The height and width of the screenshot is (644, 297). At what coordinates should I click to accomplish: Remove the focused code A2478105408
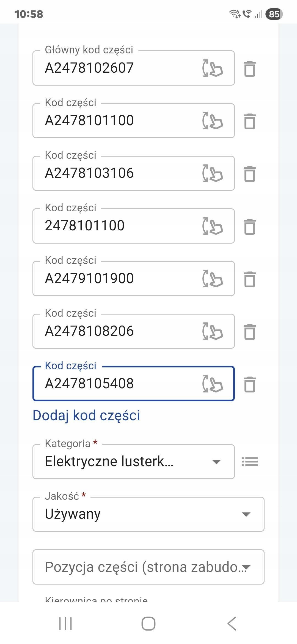(250, 384)
